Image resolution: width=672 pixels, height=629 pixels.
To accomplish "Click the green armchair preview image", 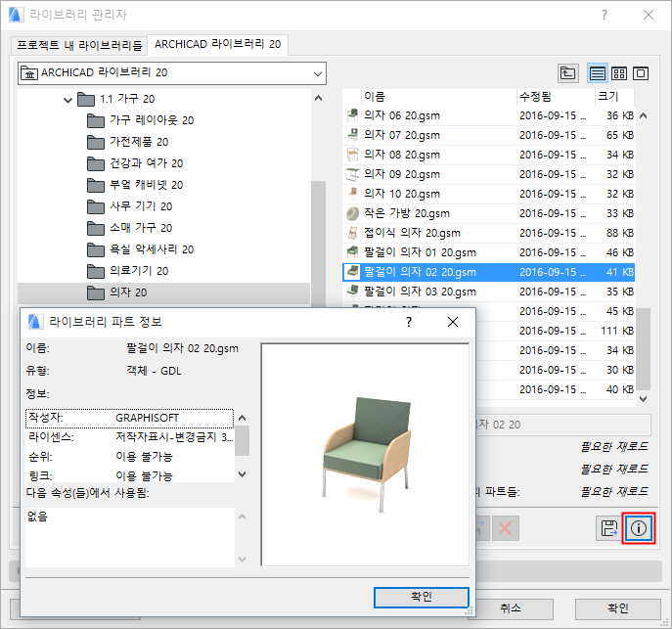I will tap(366, 454).
